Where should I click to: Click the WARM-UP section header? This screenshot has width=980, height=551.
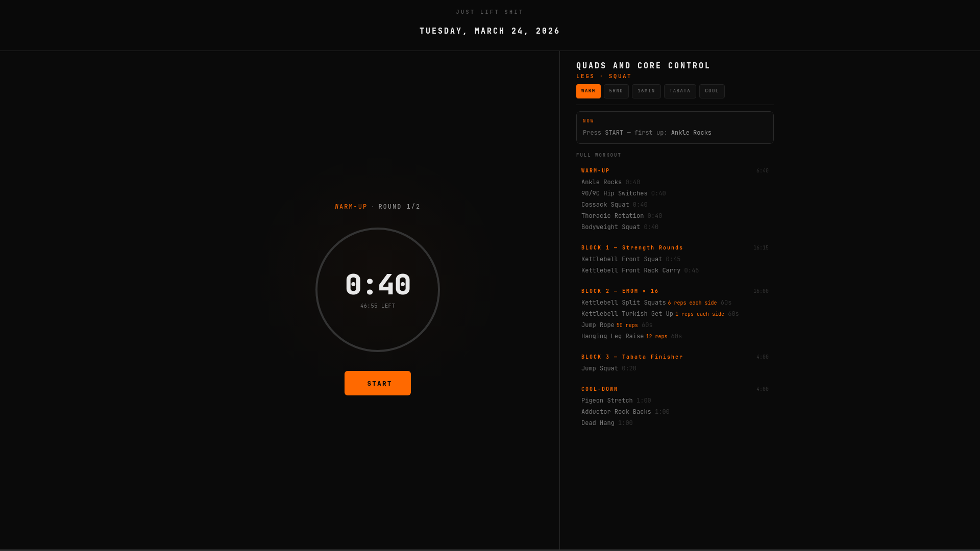click(596, 171)
